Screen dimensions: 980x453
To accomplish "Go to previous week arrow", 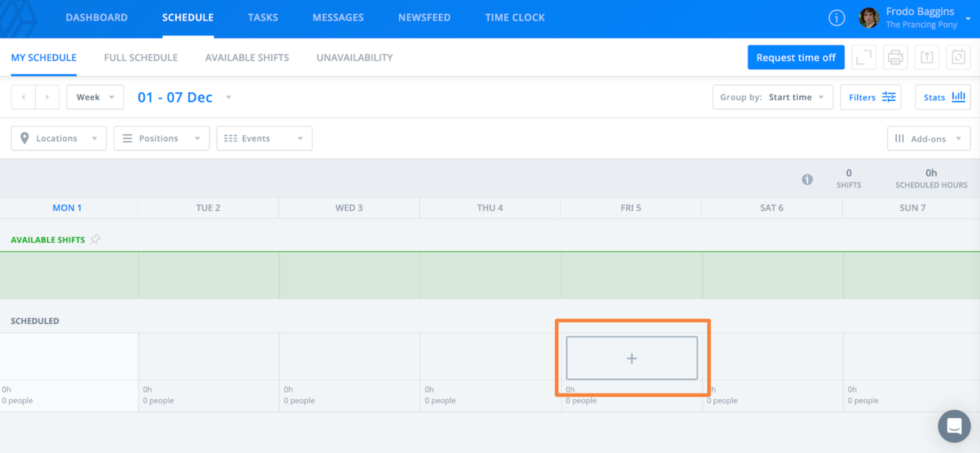I will pyautogui.click(x=23, y=97).
